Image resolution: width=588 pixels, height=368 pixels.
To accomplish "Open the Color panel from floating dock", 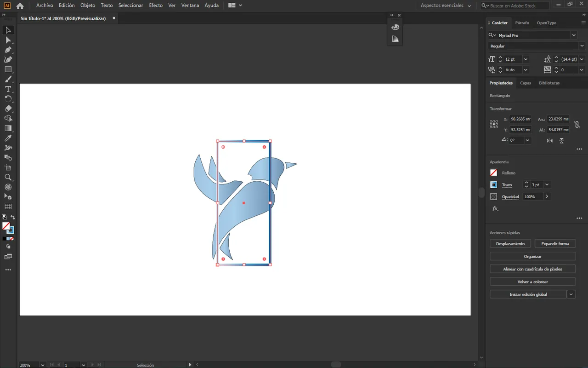I will tap(395, 27).
